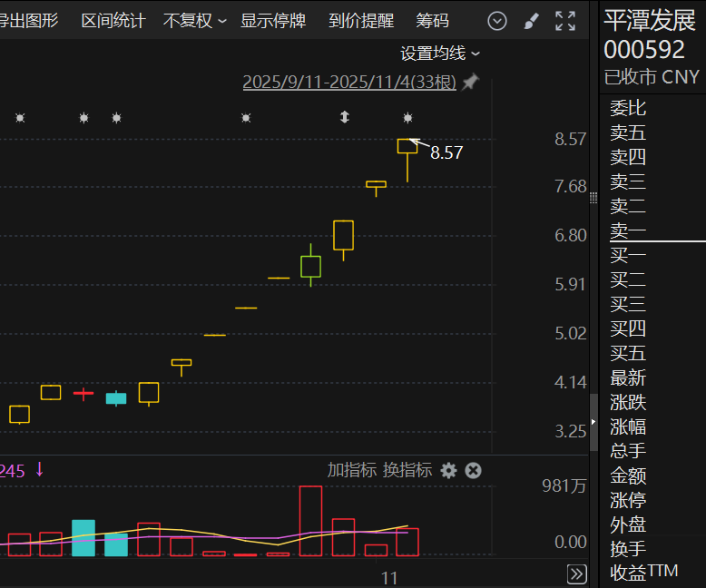The image size is (706, 588).
Task: Click the 换指标 switch indicator button
Action: click(x=407, y=470)
